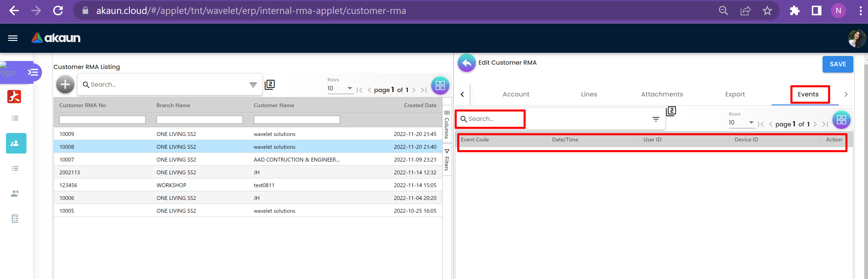Image resolution: width=868 pixels, height=279 pixels.
Task: Click the blue back arrow beside Edit Customer RMA
Action: click(466, 63)
